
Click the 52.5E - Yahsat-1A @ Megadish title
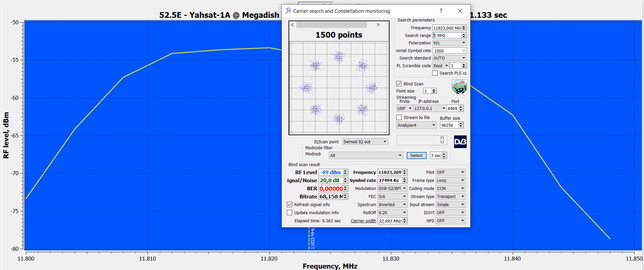(219, 15)
